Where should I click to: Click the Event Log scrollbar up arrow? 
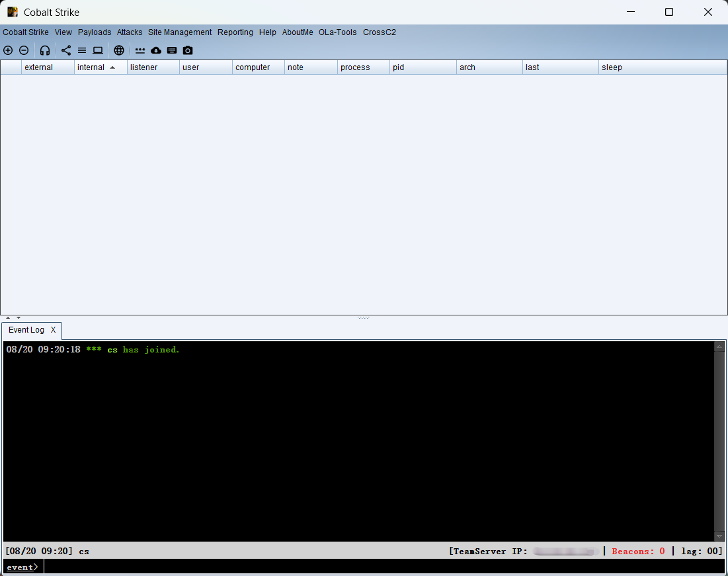719,347
